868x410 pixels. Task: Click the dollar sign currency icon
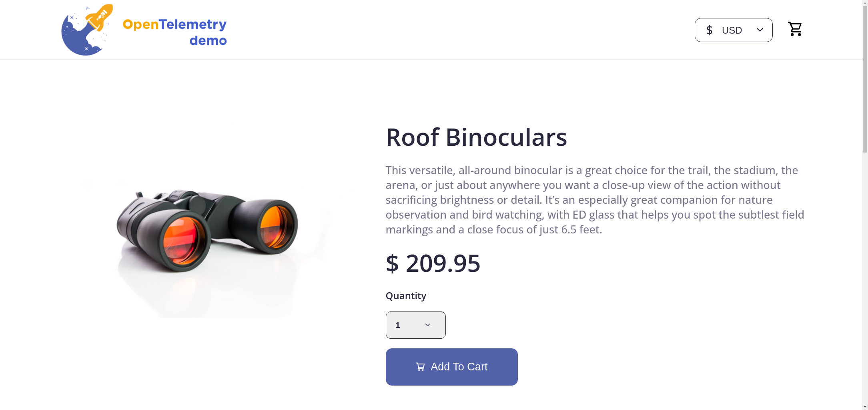point(710,30)
